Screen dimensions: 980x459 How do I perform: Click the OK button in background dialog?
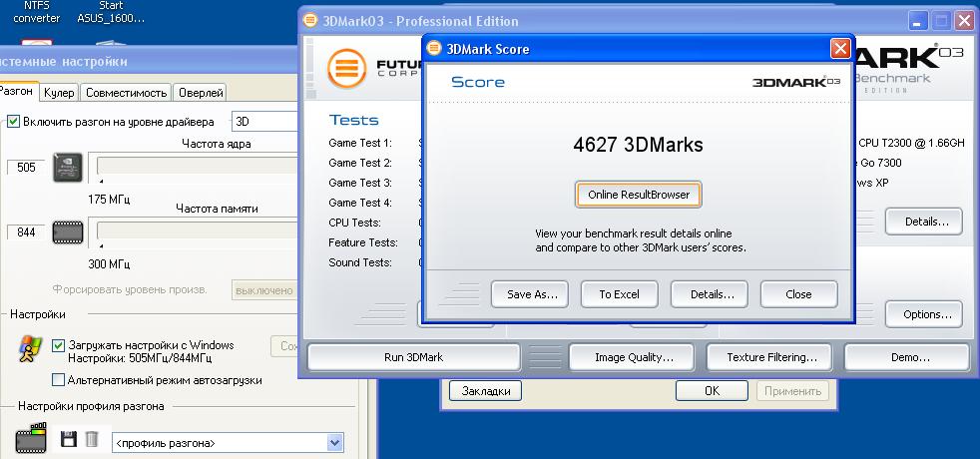712,391
